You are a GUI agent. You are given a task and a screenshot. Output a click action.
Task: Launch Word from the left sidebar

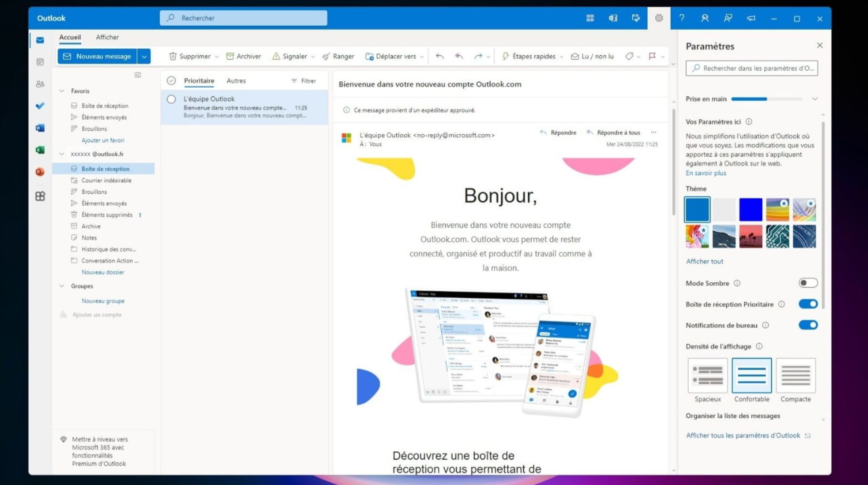[40, 127]
